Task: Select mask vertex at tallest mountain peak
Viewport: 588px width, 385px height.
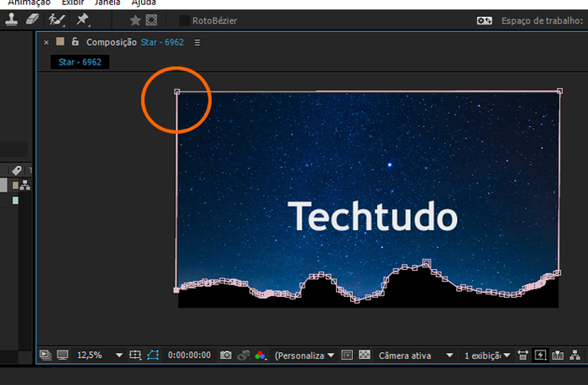Action: (x=426, y=262)
